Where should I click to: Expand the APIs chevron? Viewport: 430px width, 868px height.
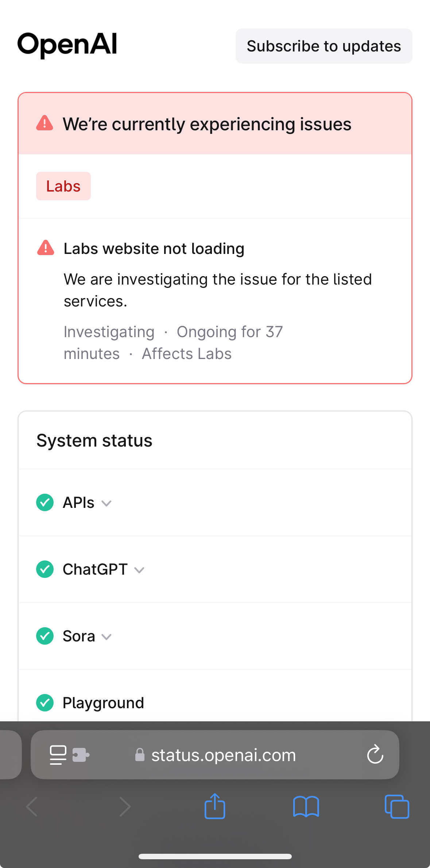tap(106, 504)
